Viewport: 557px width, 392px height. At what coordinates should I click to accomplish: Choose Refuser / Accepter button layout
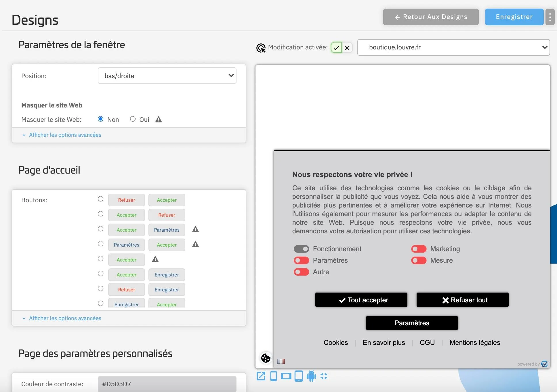click(100, 199)
